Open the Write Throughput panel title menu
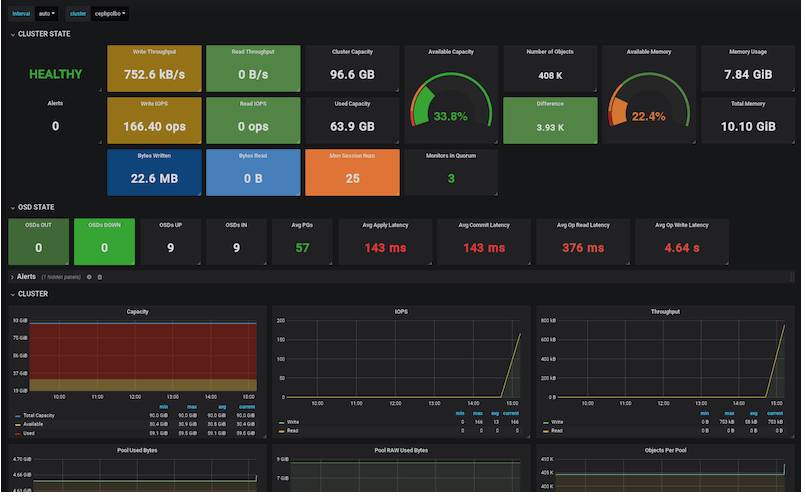The height and width of the screenshot is (496, 806). coord(153,51)
